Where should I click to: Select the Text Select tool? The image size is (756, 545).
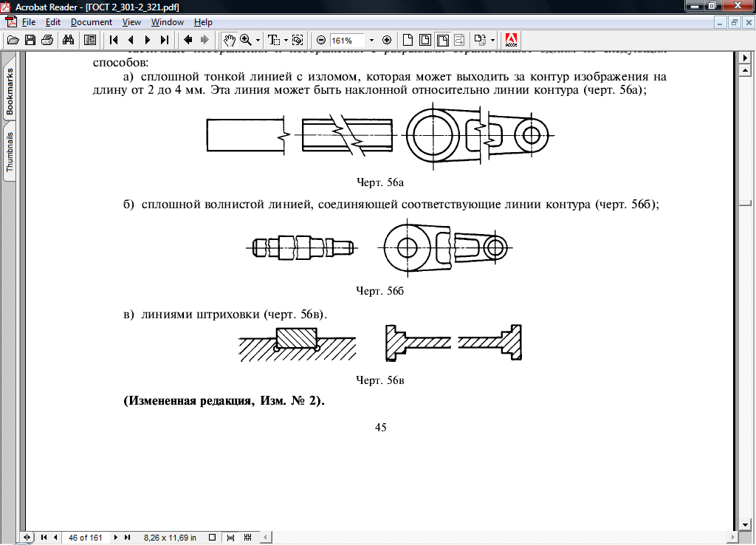[274, 40]
